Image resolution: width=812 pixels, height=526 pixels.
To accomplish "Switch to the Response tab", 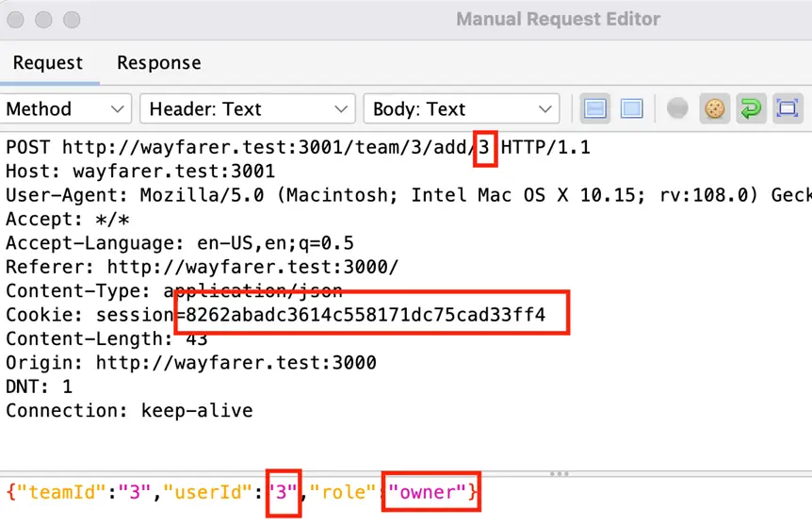I will pos(159,63).
